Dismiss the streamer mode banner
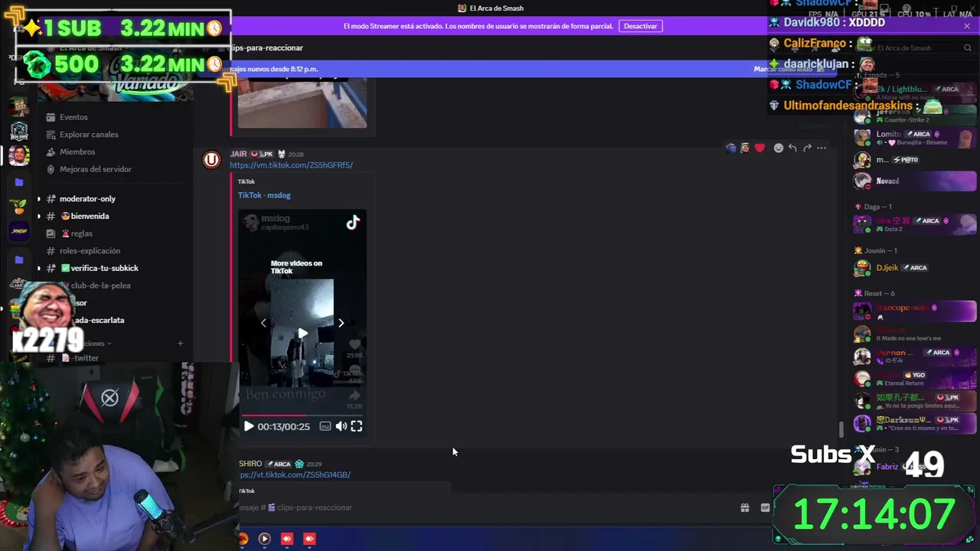 tap(966, 26)
